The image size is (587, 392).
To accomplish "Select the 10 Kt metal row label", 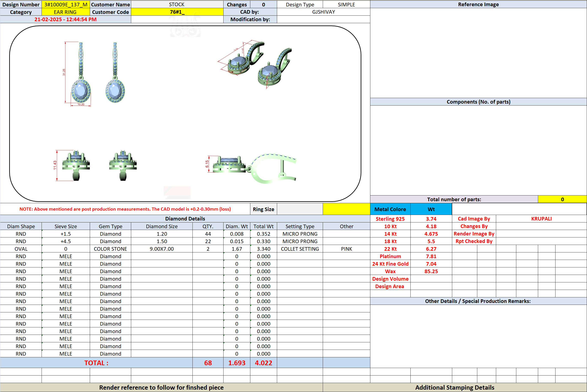I will coord(390,226).
